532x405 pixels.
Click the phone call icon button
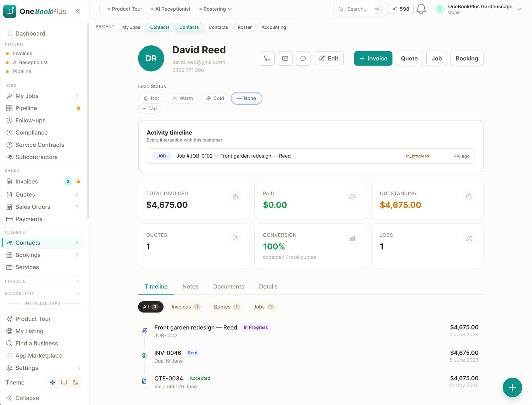pyautogui.click(x=267, y=58)
